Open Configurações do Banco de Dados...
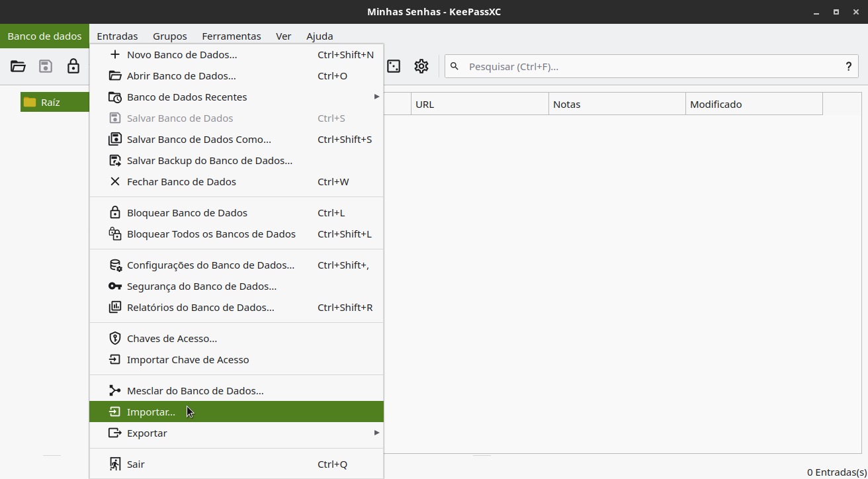Screen dimensions: 868x479 pyautogui.click(x=236, y=265)
